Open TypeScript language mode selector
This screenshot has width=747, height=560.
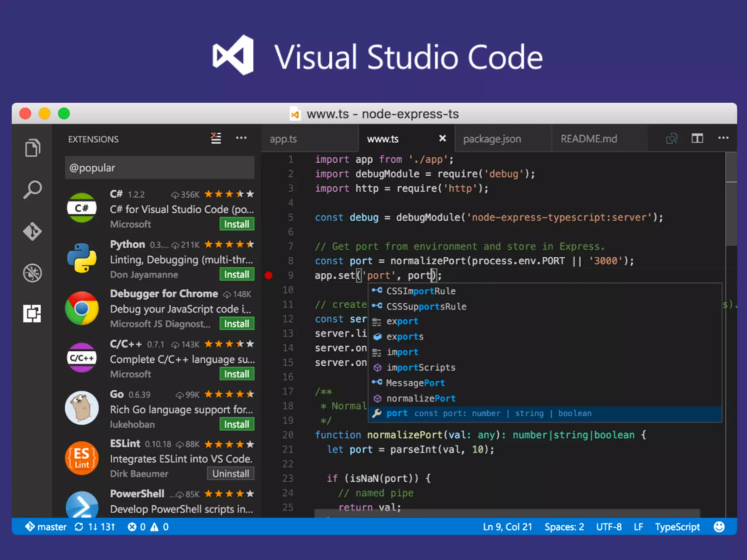[x=677, y=527]
